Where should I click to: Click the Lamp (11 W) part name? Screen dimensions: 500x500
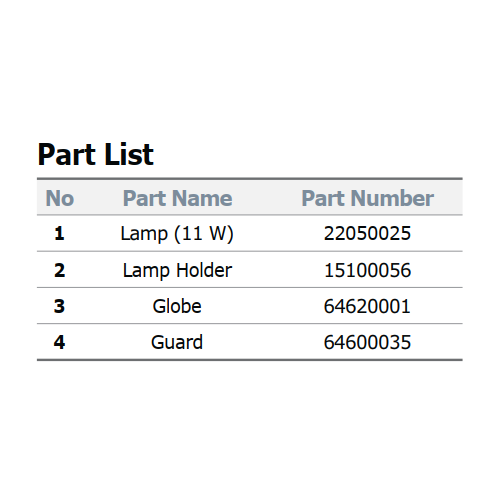177,234
